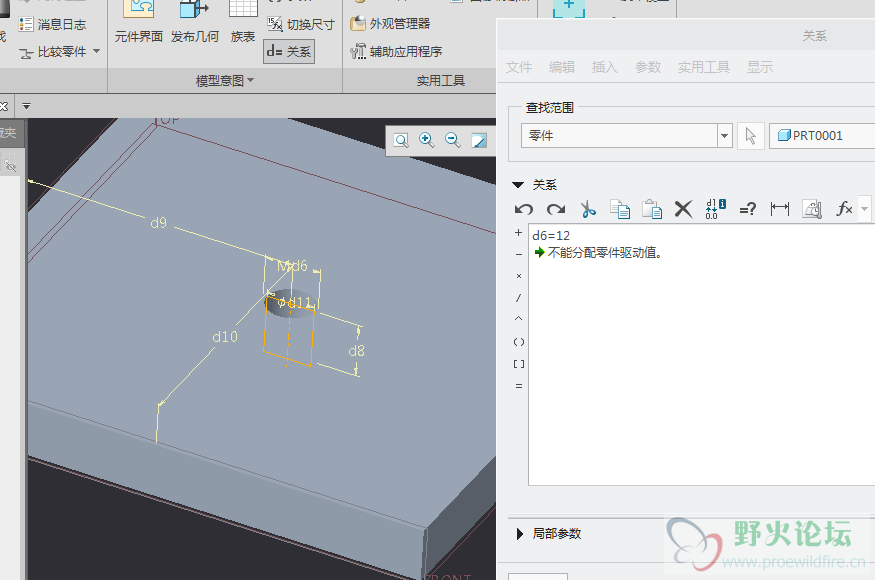Click the zoom out icon in viewport
This screenshot has width=875, height=580.
tap(453, 140)
